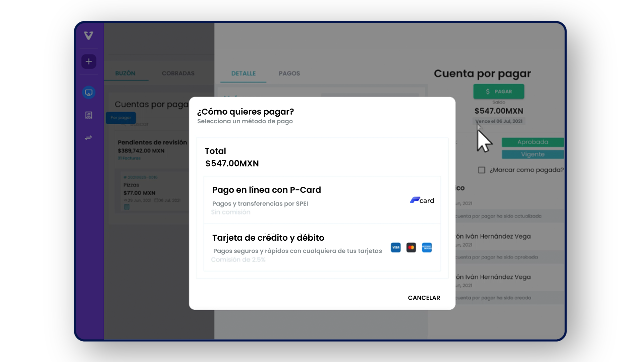644x362 pixels.
Task: Click the Aprobada status badge
Action: 533,142
